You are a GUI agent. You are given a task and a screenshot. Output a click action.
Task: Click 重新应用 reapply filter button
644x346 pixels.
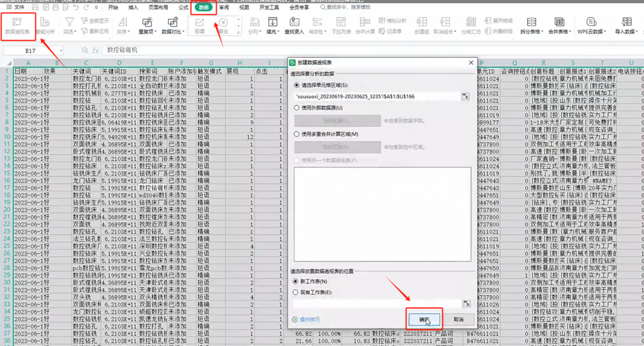95,31
